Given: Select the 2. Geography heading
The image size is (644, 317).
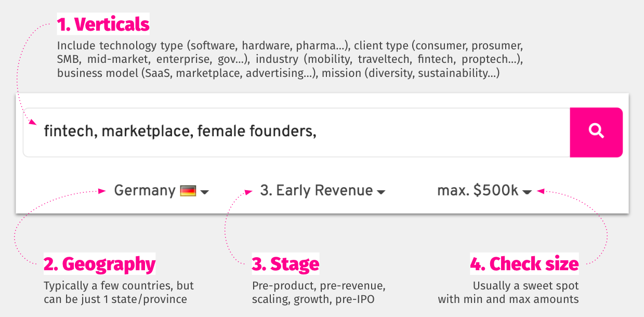Looking at the screenshot, I should 99,264.
